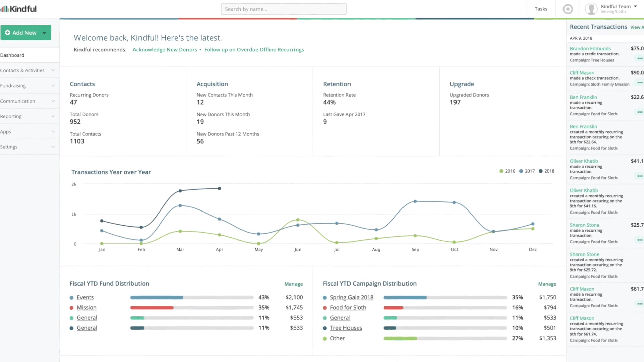
Task: Open ellipsis menu for Brandon Edmunds transaction
Action: [x=640, y=59]
